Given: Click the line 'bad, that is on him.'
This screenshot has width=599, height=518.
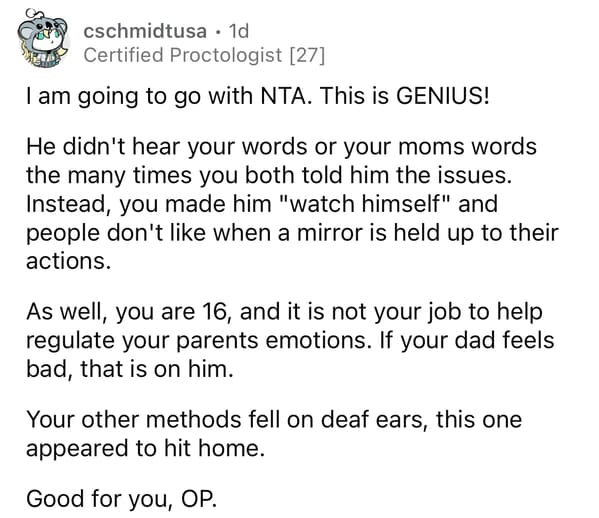Looking at the screenshot, I should click(130, 369).
